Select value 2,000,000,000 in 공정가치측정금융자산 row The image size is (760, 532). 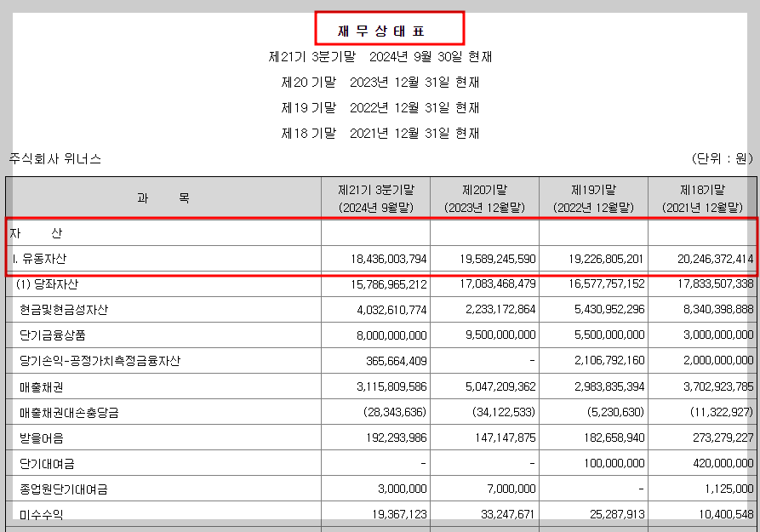pyautogui.click(x=718, y=360)
